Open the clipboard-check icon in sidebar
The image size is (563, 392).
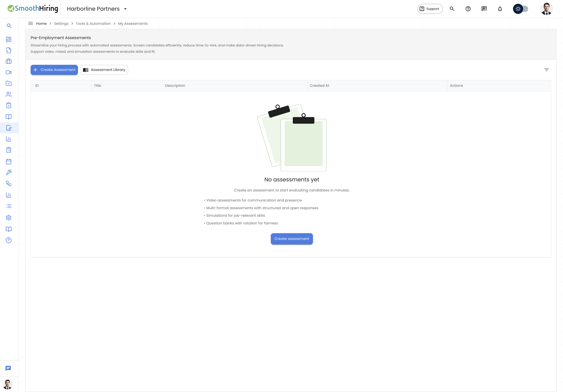[x=9, y=105]
